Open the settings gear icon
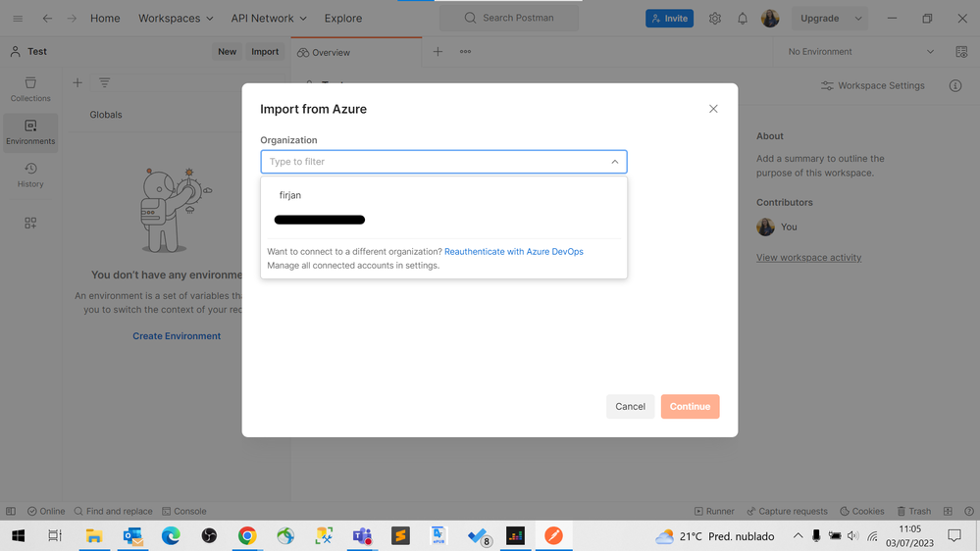Viewport: 980px width, 551px height. pyautogui.click(x=715, y=18)
